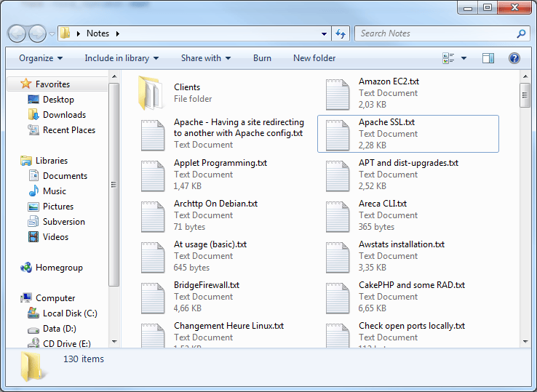Select the Apache SSL.txt file icon
537x392 pixels.
[x=338, y=135]
